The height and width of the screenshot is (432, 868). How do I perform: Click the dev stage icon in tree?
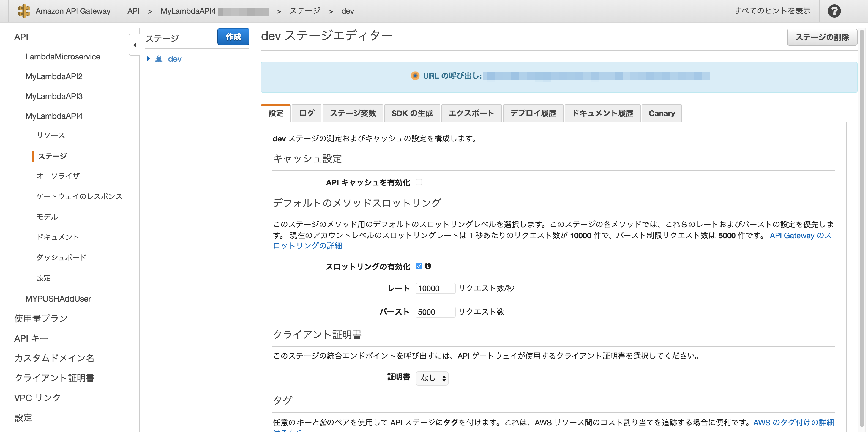[x=159, y=59]
